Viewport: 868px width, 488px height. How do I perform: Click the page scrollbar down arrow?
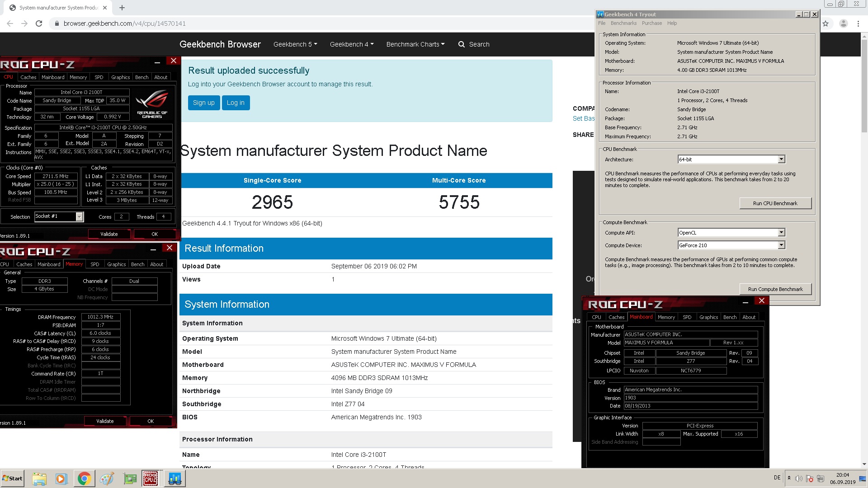[x=864, y=464]
